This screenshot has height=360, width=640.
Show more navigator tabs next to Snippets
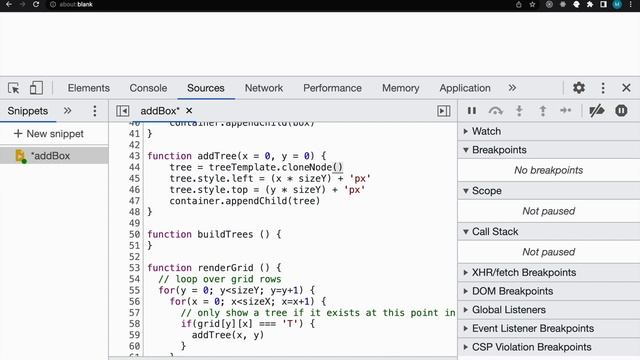[x=67, y=111]
